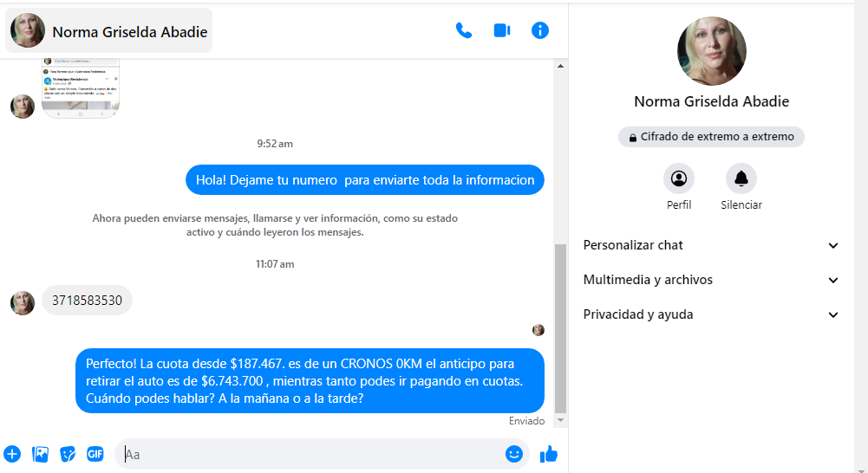
Task: Start a video call with the camera icon
Action: coord(501,30)
